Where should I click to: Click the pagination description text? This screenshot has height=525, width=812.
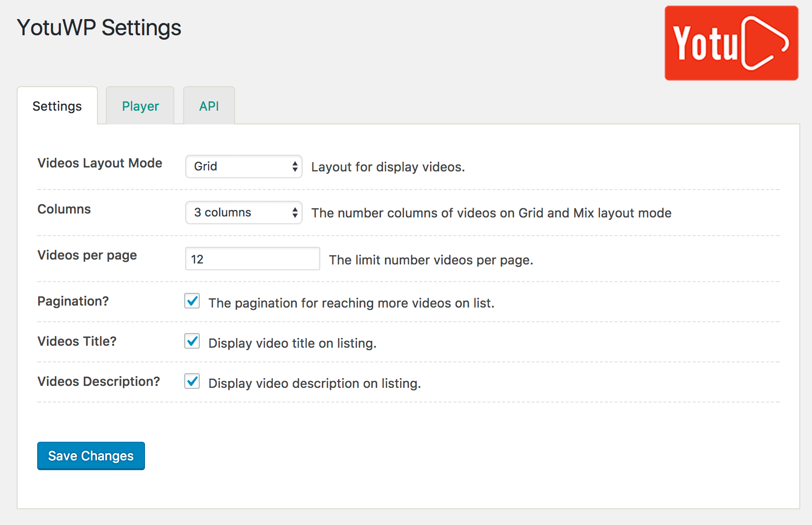[352, 303]
